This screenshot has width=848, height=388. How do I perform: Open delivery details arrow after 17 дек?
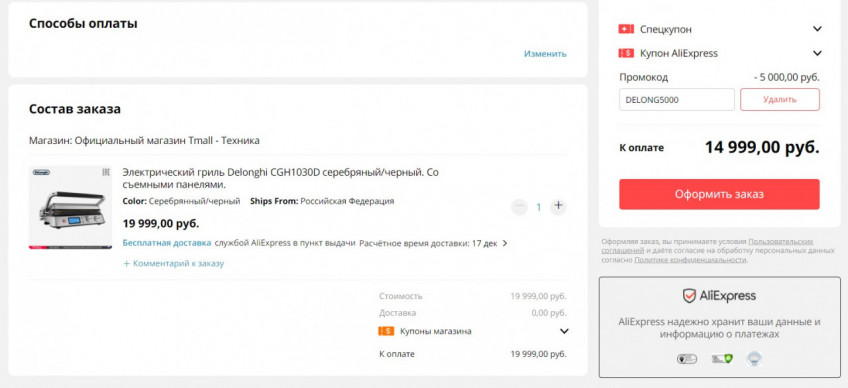pos(505,244)
